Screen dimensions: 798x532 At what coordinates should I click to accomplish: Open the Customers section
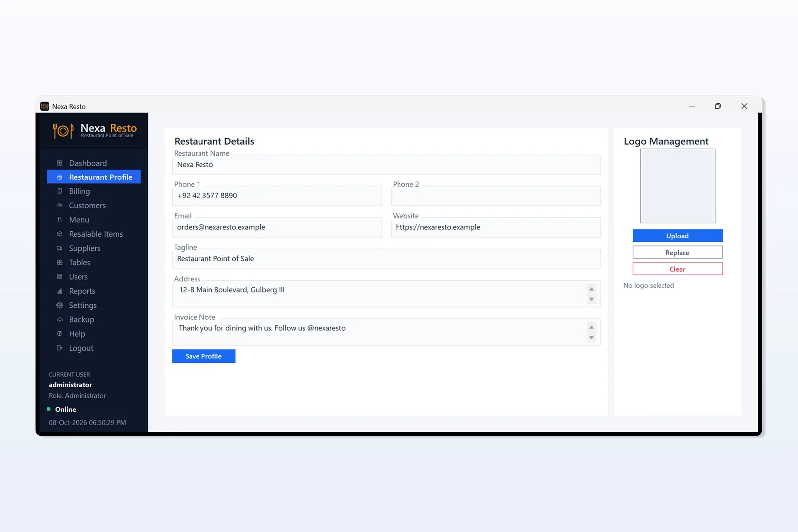94,205
